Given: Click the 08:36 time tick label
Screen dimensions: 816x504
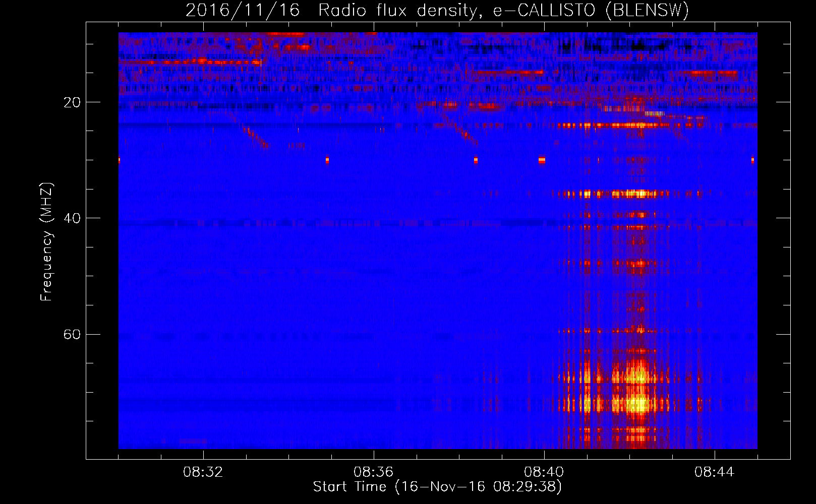Looking at the screenshot, I should pyautogui.click(x=374, y=472).
